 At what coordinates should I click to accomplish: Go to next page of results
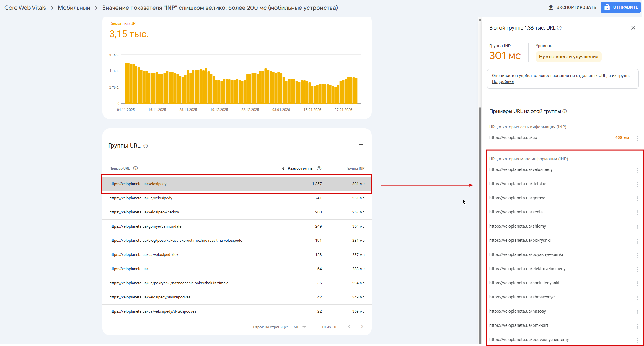pos(362,327)
